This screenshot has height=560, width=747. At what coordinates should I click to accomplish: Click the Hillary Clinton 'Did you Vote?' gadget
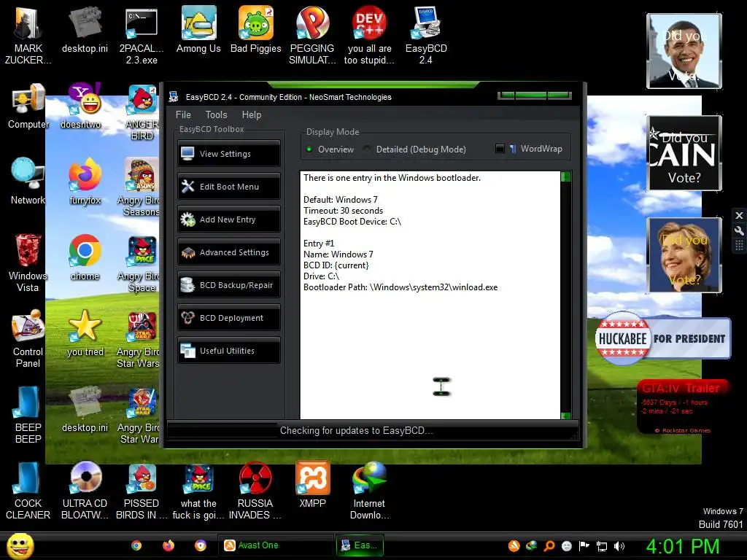click(684, 254)
